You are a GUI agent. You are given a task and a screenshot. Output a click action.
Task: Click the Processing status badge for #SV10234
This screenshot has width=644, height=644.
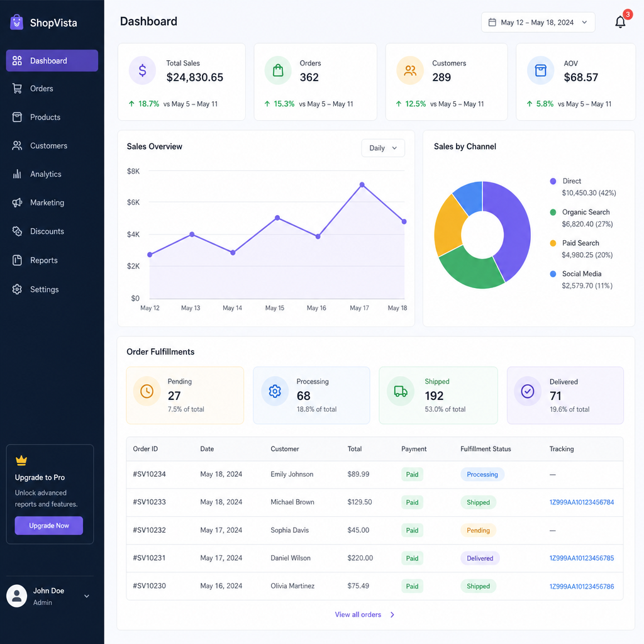coord(482,474)
